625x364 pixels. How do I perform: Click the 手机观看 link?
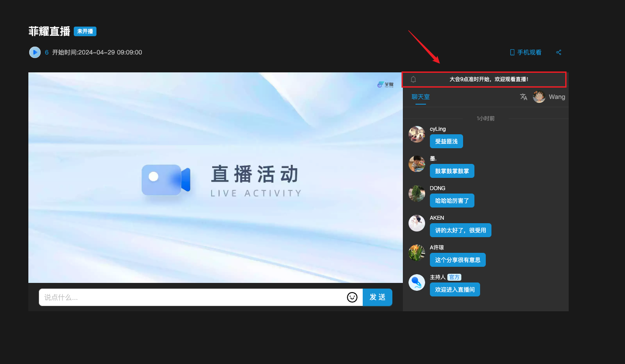coord(525,52)
